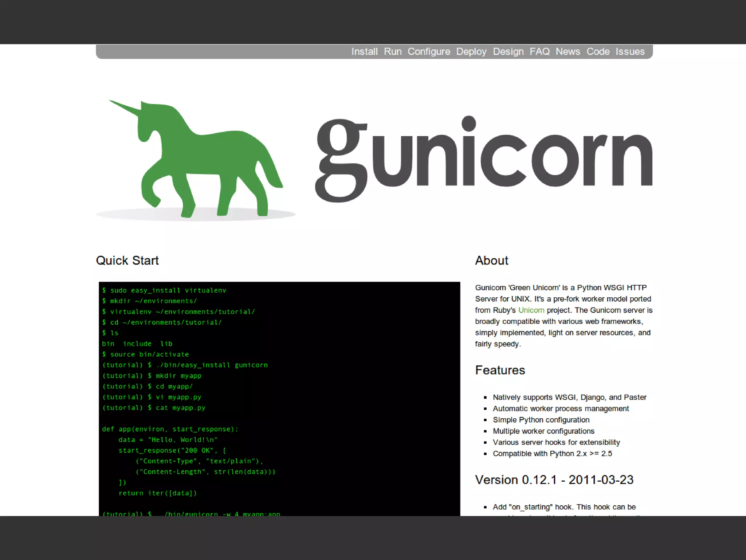Open the Issues tracker link
Viewport: 746px width, 560px height.
630,52
